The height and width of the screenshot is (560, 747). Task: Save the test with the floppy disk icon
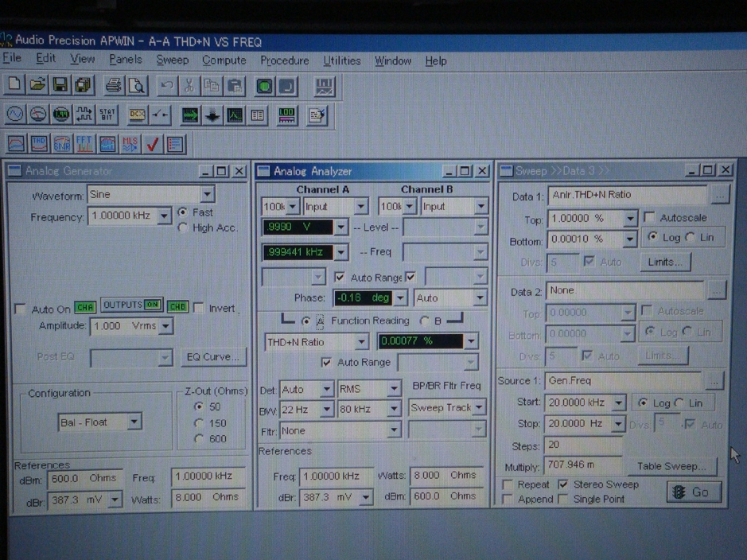point(60,85)
